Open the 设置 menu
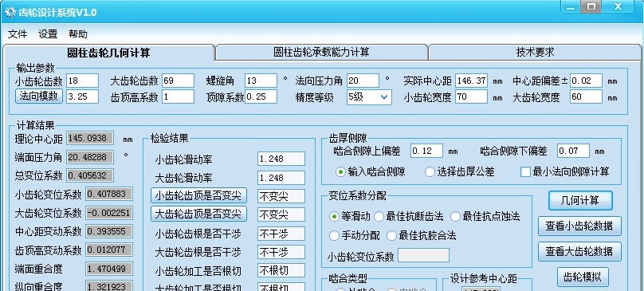Image resolution: width=644 pixels, height=291 pixels. coord(48,33)
